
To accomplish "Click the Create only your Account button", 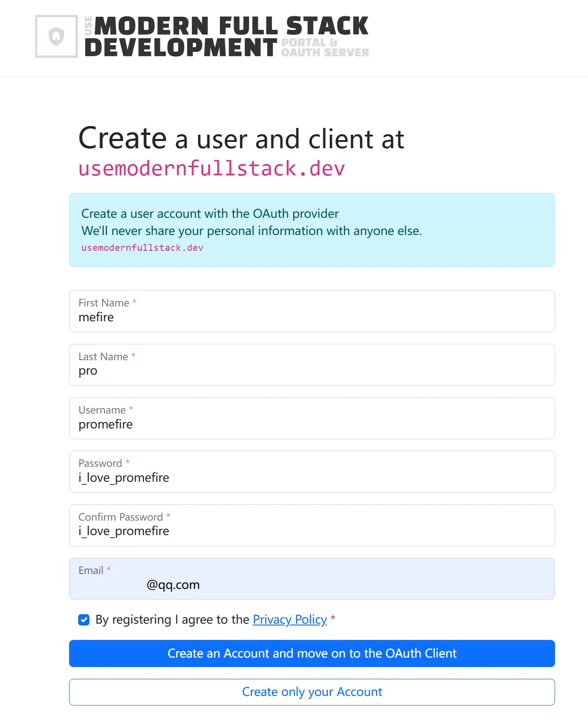I will click(312, 692).
